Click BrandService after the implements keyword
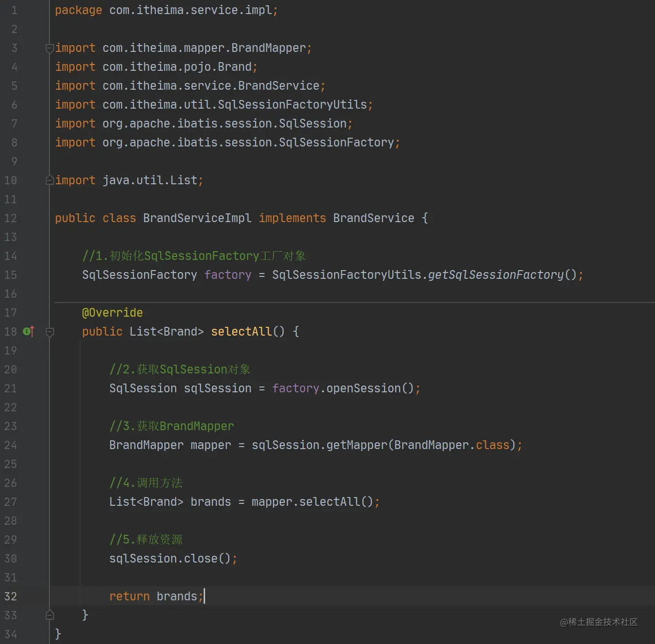The height and width of the screenshot is (644, 655). [x=374, y=218]
